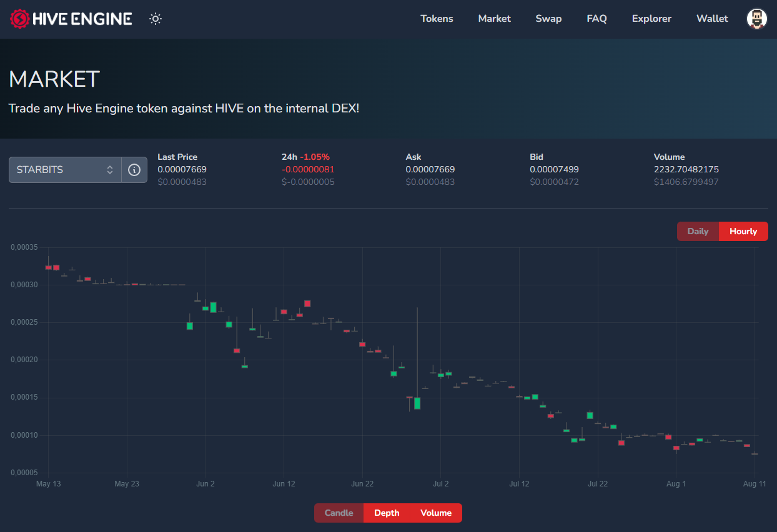Click the Bid price 0.00007499
The width and height of the screenshot is (777, 532).
click(x=554, y=169)
